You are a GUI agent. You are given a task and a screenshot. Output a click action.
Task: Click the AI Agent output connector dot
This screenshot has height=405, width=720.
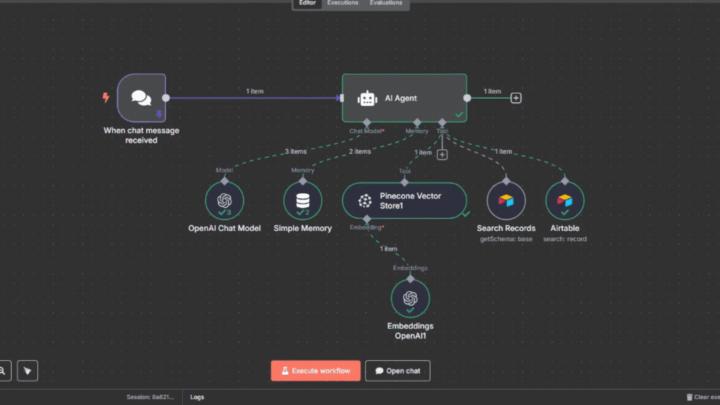(x=467, y=98)
